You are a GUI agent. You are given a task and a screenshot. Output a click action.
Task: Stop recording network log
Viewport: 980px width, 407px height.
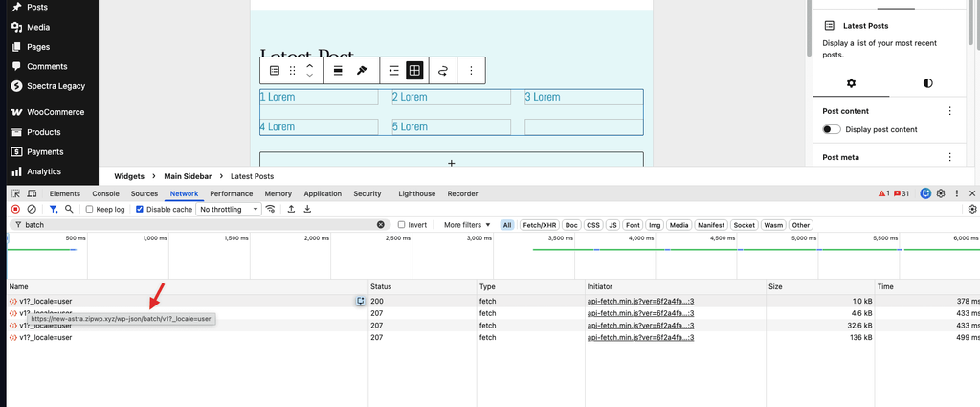[15, 209]
